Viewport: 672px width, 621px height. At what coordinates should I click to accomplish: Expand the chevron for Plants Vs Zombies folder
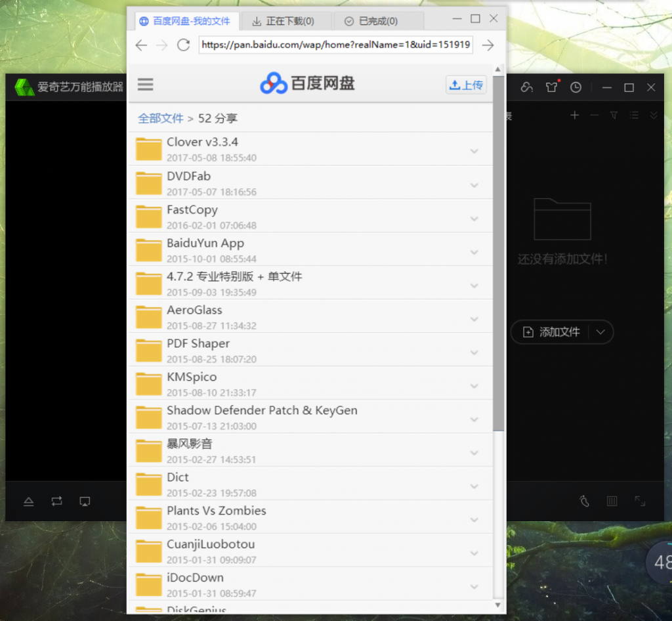point(474,519)
